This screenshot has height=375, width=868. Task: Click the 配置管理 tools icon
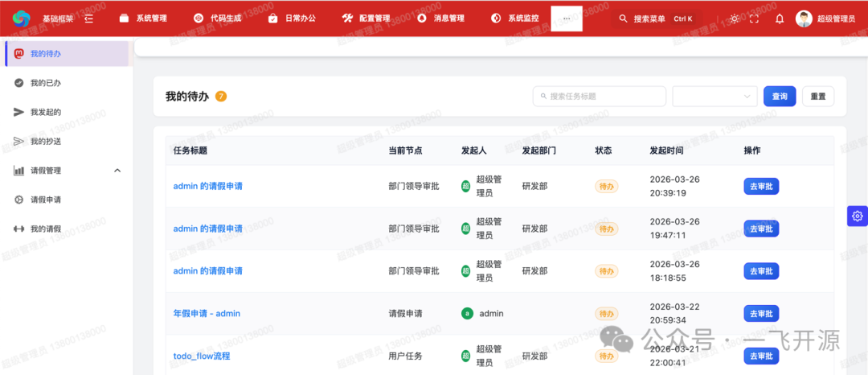click(x=347, y=19)
